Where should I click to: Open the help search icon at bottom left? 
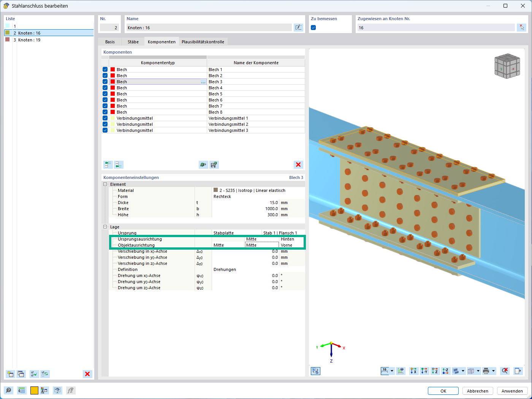click(x=8, y=390)
